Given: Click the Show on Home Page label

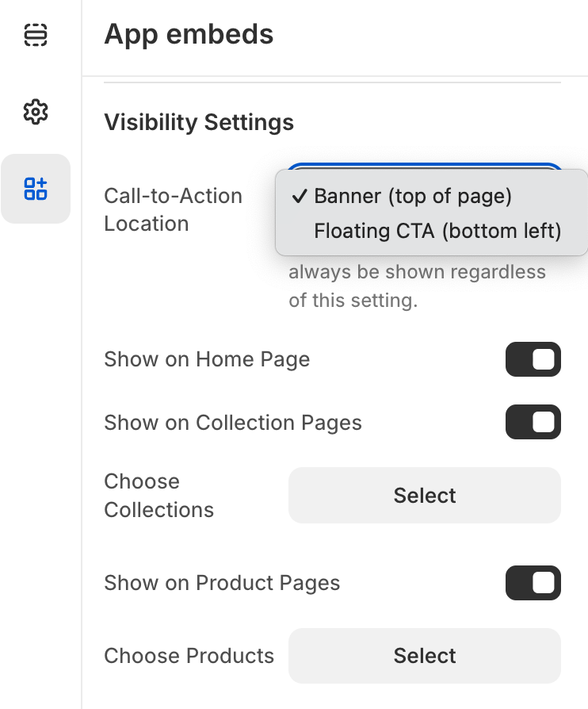Looking at the screenshot, I should tap(207, 359).
